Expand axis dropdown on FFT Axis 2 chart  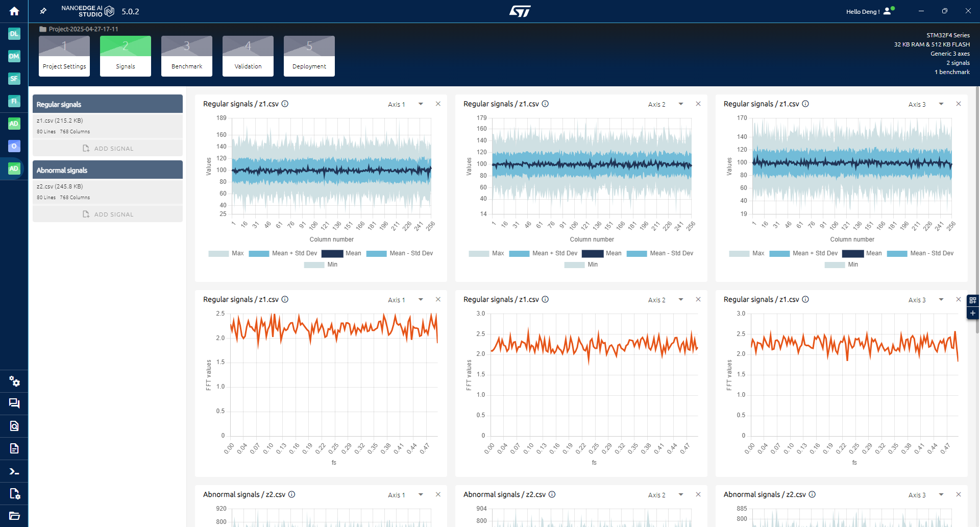tap(681, 300)
